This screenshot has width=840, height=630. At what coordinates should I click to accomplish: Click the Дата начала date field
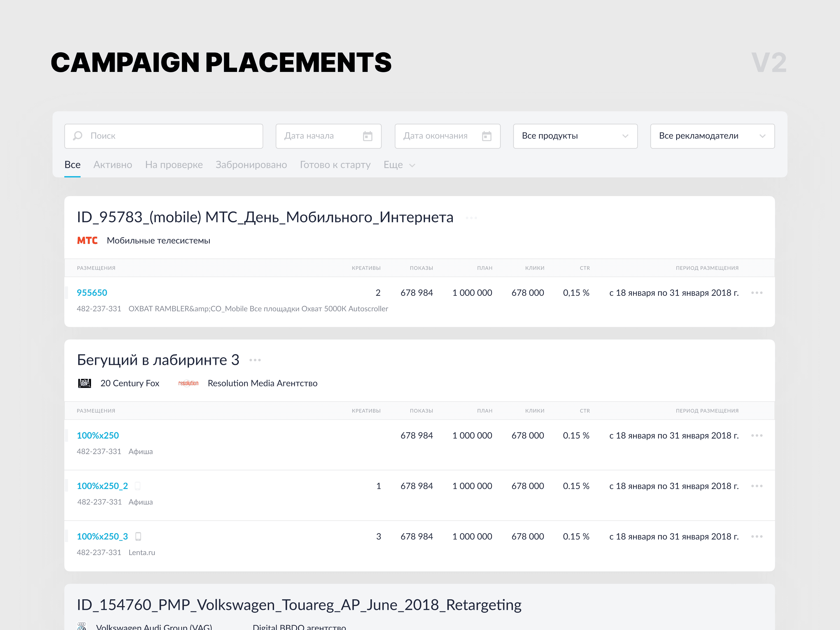click(x=319, y=136)
